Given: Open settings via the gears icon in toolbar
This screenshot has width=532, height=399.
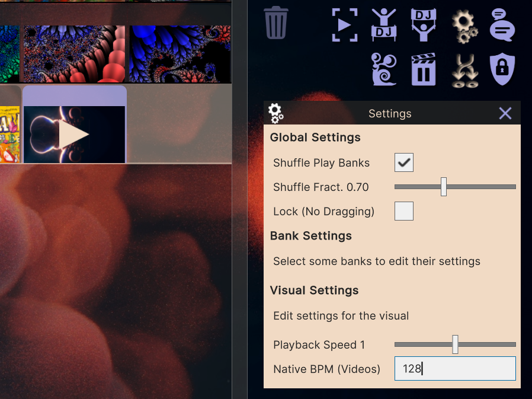Looking at the screenshot, I should (x=465, y=26).
